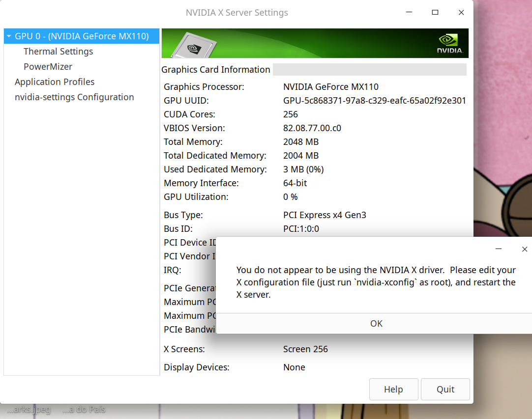The image size is (532, 419).
Task: Close the driver warning dialog with X
Action: (x=525, y=249)
